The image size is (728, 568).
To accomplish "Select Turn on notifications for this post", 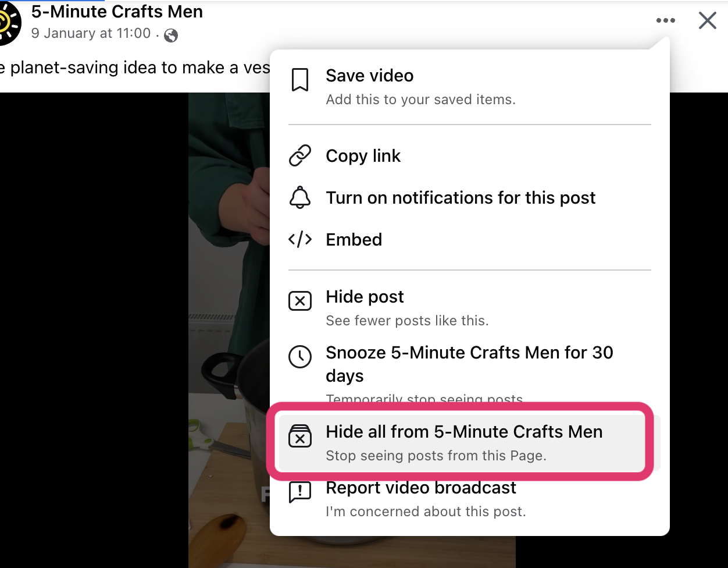I will (470, 198).
